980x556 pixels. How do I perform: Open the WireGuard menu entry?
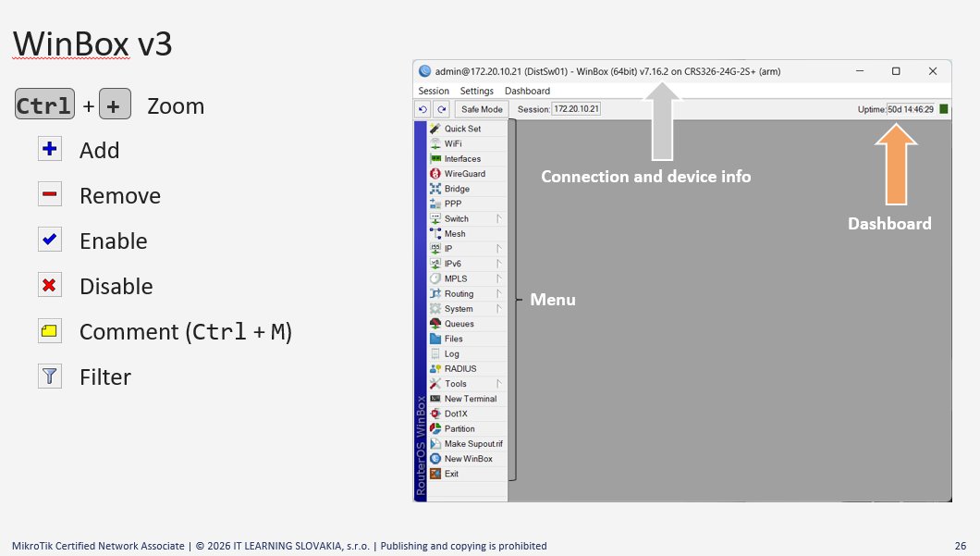(x=467, y=173)
